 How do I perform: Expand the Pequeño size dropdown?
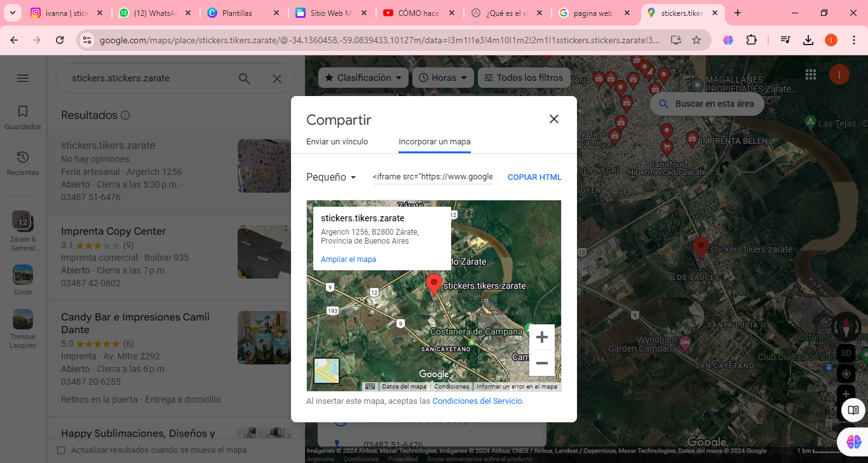[x=331, y=177]
